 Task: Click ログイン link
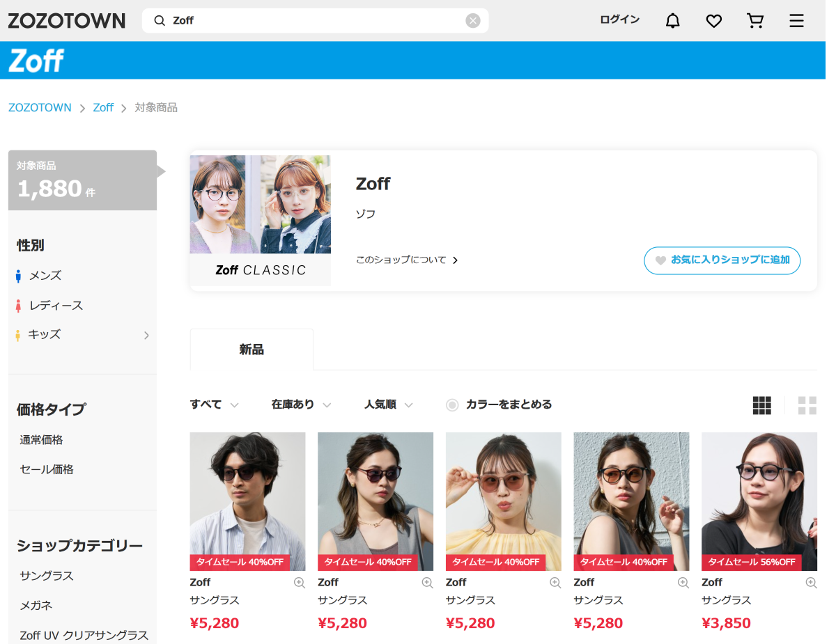coord(619,19)
